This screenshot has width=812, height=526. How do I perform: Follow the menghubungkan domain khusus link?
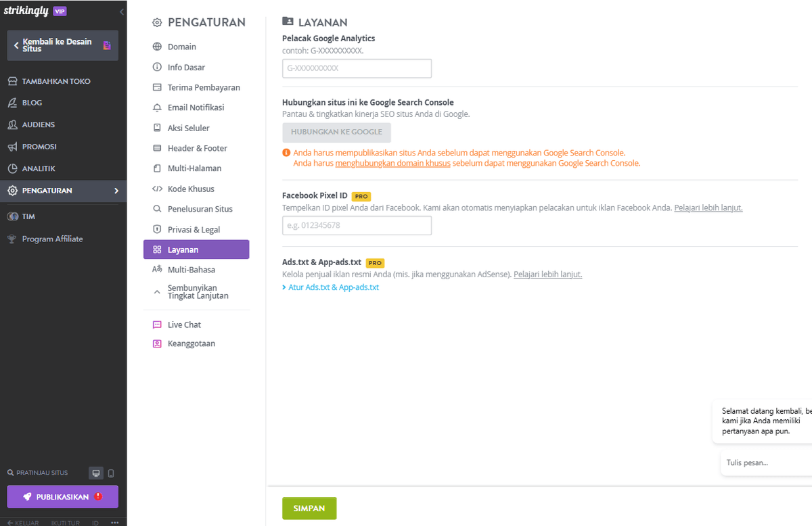[x=392, y=163]
